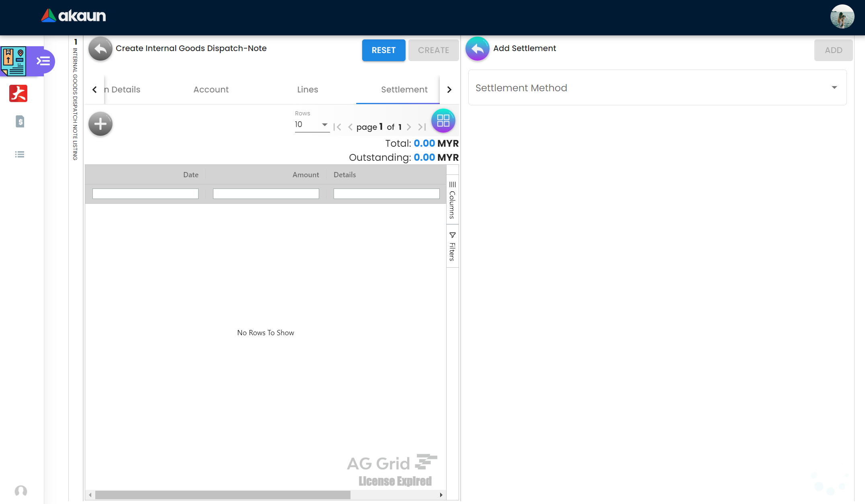The image size is (865, 504).
Task: Switch to the Account tab
Action: pos(211,90)
